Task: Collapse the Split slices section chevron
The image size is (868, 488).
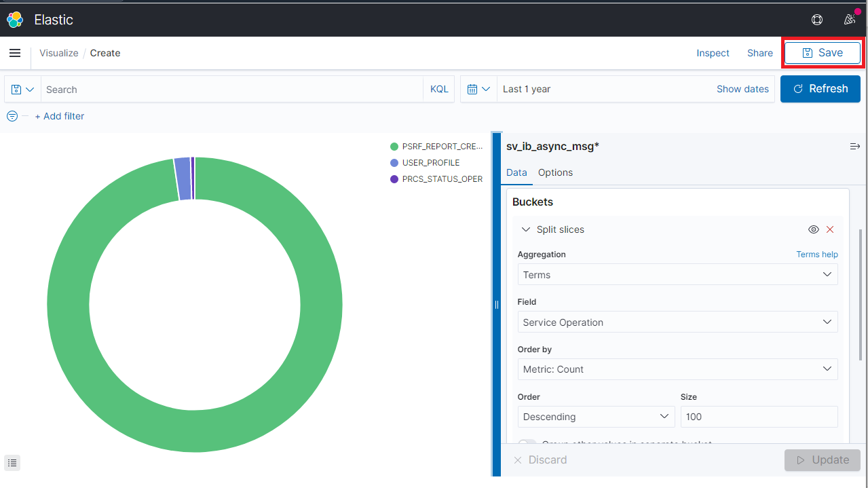Action: tap(525, 229)
